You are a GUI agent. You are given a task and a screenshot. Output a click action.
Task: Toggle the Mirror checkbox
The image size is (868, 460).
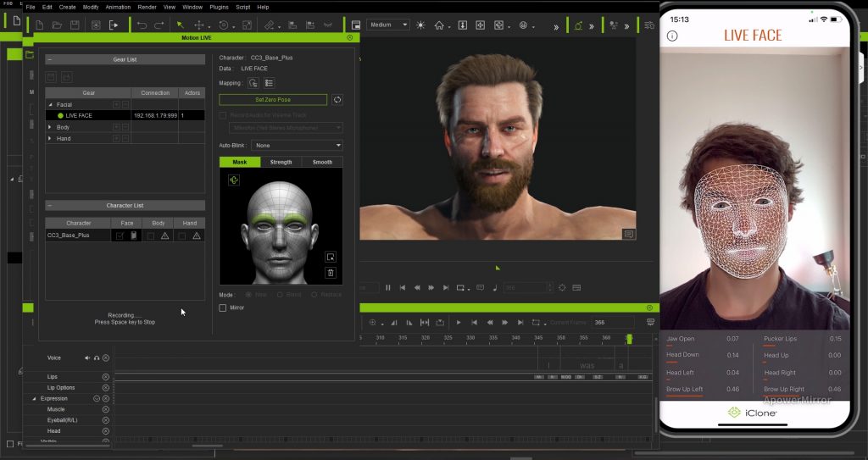point(223,308)
